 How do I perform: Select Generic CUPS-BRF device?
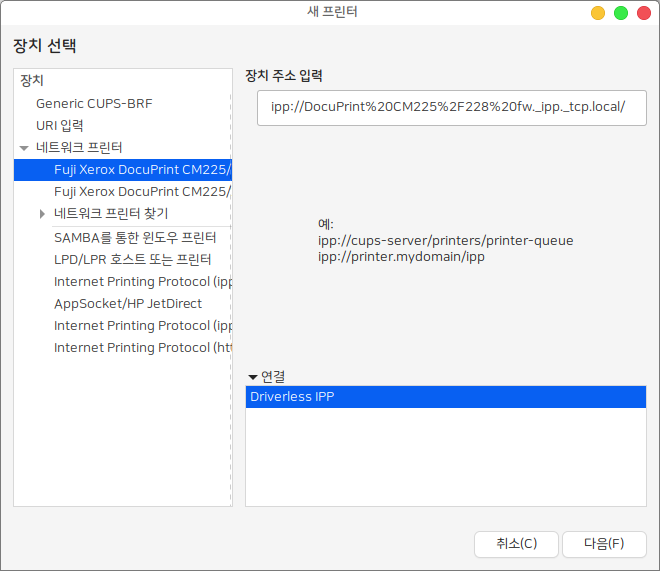tap(94, 103)
